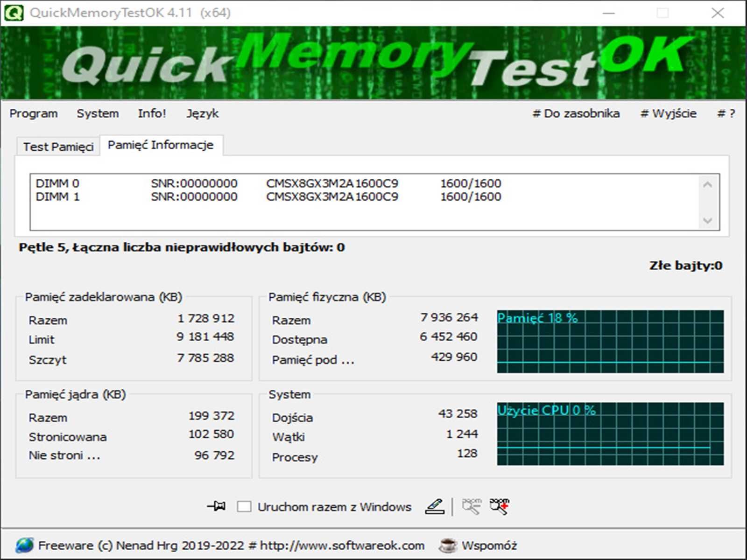747x560 pixels.
Task: Open the http://www.softwareok.com link
Action: (x=342, y=546)
